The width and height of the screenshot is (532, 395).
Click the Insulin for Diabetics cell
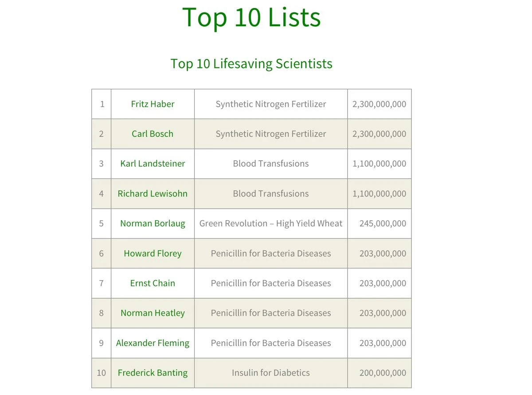[271, 373]
